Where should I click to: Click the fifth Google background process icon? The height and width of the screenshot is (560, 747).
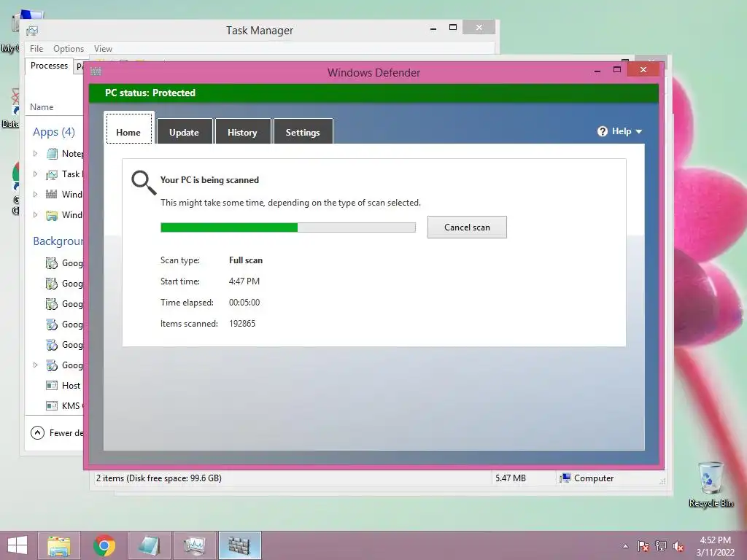(52, 345)
